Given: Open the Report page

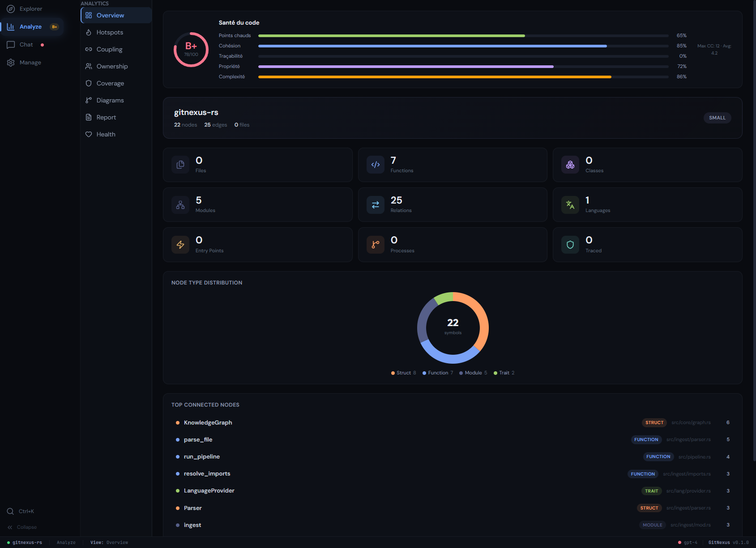Looking at the screenshot, I should [x=116, y=117].
